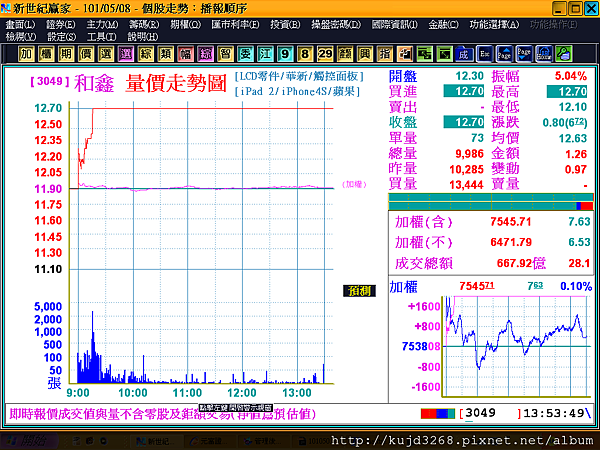Select the 智 toolbar icon
Image resolution: width=600 pixels, height=450 pixels.
point(225,54)
